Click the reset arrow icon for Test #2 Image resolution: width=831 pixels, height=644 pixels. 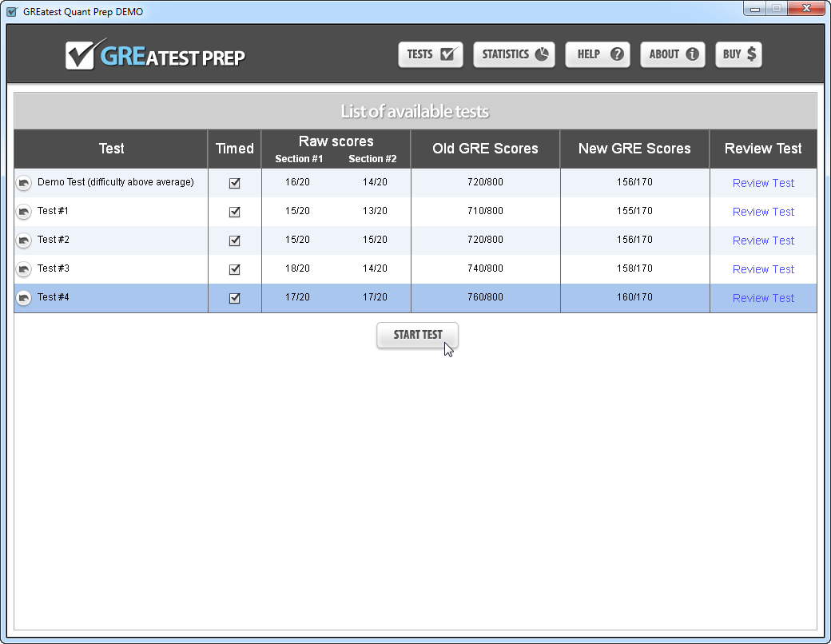pos(24,241)
